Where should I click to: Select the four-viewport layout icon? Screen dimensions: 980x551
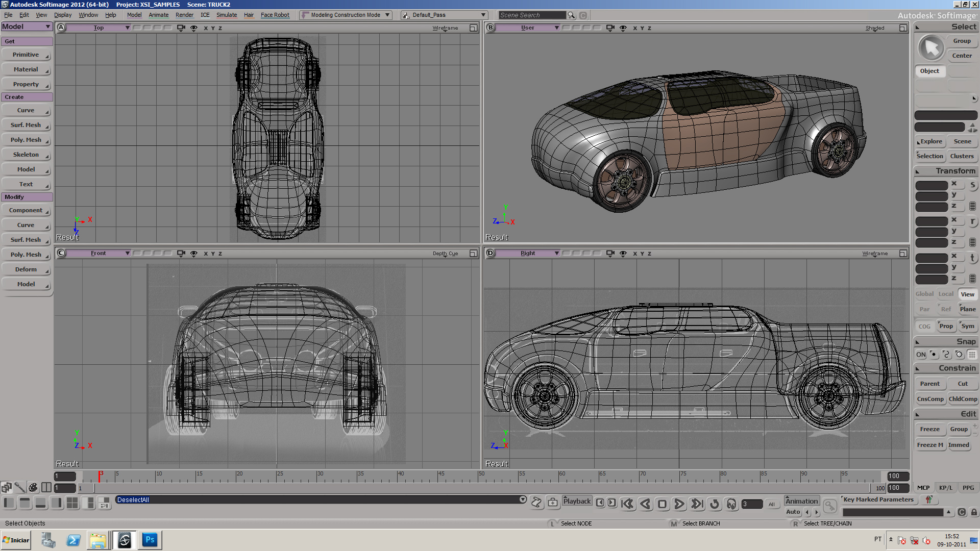click(x=72, y=503)
